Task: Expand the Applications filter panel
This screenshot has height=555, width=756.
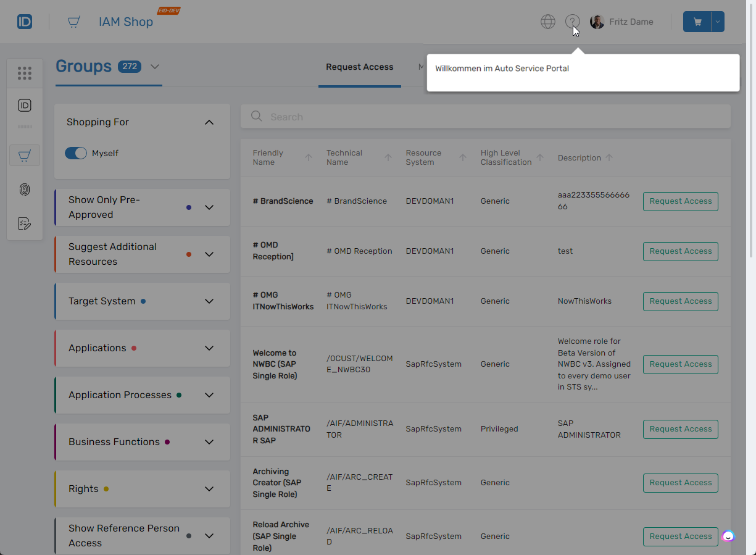Action: tap(209, 348)
